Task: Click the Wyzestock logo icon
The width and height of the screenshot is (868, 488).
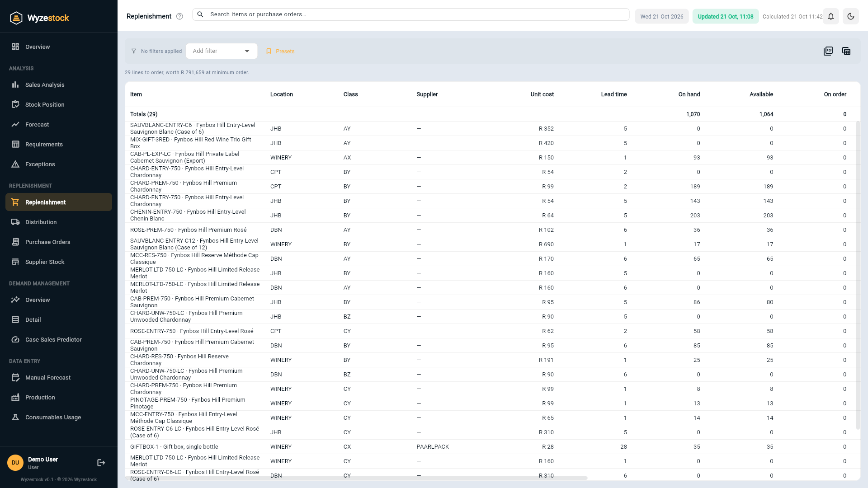Action: pyautogui.click(x=16, y=18)
